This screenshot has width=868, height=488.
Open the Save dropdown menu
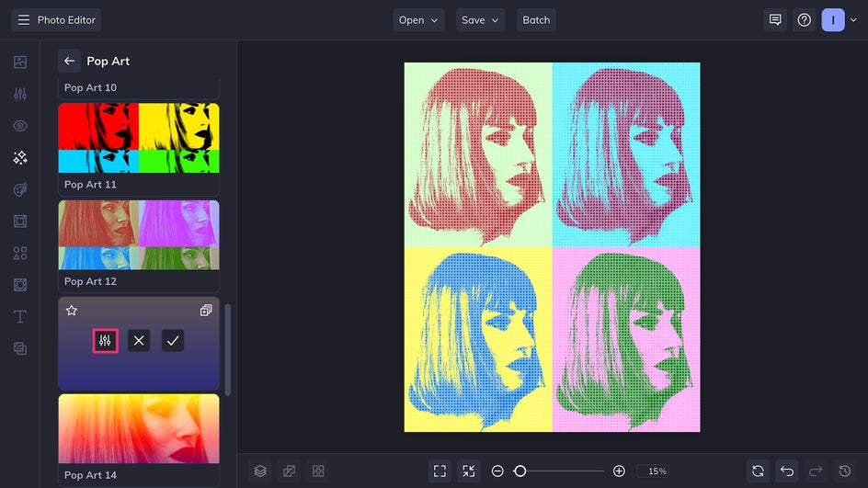coord(480,20)
